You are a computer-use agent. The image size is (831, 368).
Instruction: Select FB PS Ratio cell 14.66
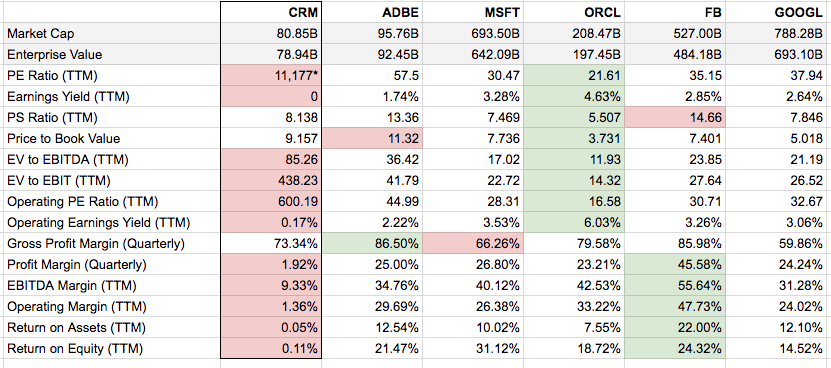click(675, 118)
